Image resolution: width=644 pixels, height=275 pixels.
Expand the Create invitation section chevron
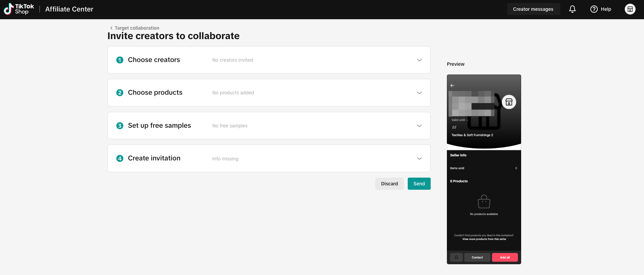pyautogui.click(x=420, y=158)
